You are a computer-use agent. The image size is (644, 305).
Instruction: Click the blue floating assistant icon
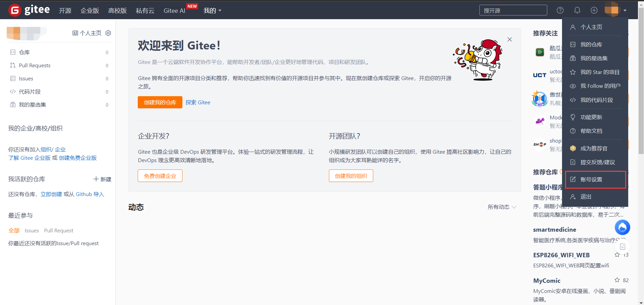coord(622,228)
